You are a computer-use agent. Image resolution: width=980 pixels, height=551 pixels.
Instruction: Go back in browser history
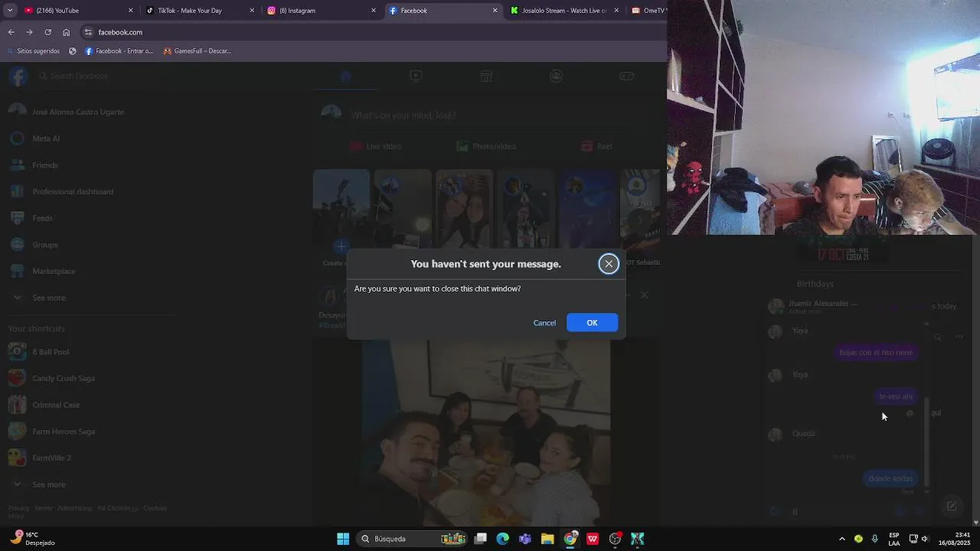[x=11, y=32]
